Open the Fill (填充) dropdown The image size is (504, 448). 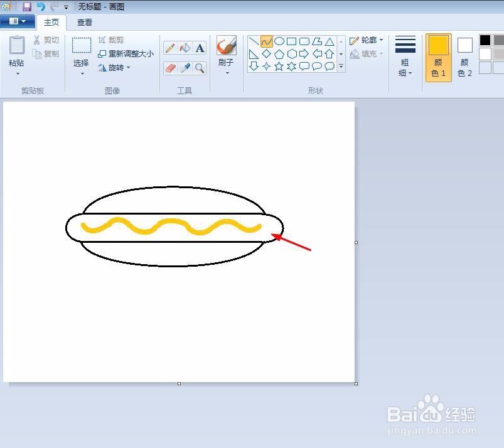click(367, 54)
